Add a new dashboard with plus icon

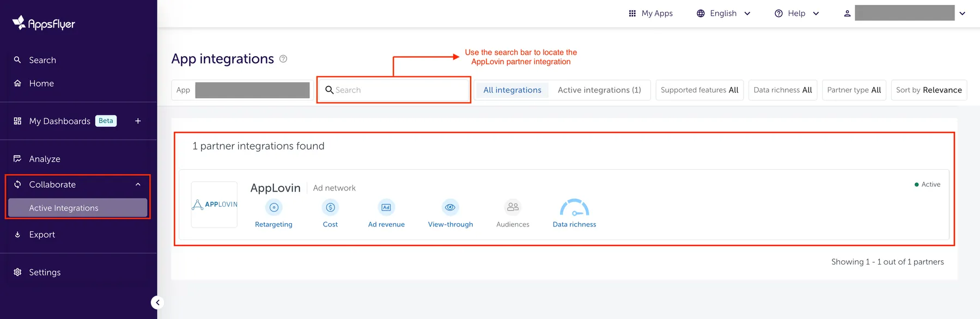point(138,121)
